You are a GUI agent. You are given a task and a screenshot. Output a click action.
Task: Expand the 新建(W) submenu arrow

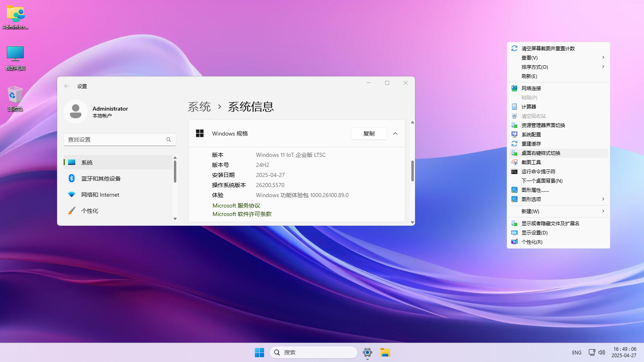pos(603,211)
